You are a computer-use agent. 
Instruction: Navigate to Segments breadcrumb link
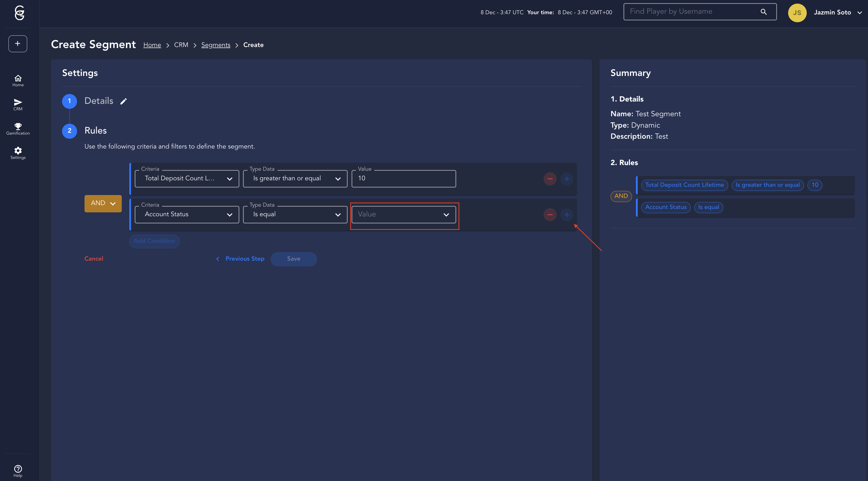[x=216, y=45]
